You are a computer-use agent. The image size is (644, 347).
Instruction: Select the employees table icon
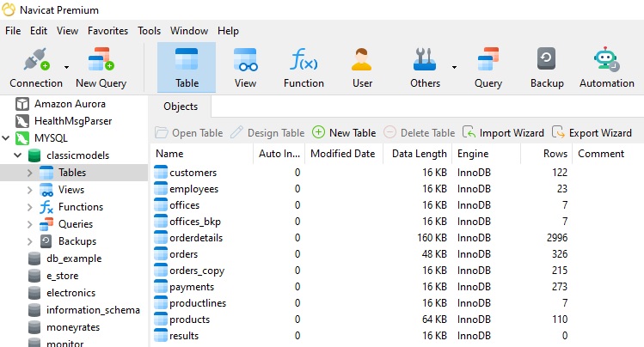pyautogui.click(x=161, y=189)
